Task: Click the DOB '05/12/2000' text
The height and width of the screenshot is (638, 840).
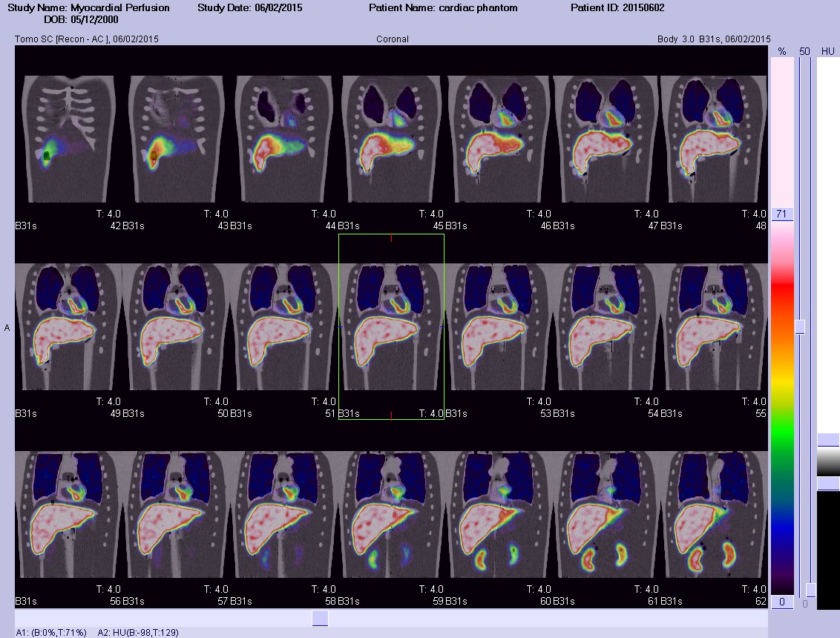Action: [94, 20]
